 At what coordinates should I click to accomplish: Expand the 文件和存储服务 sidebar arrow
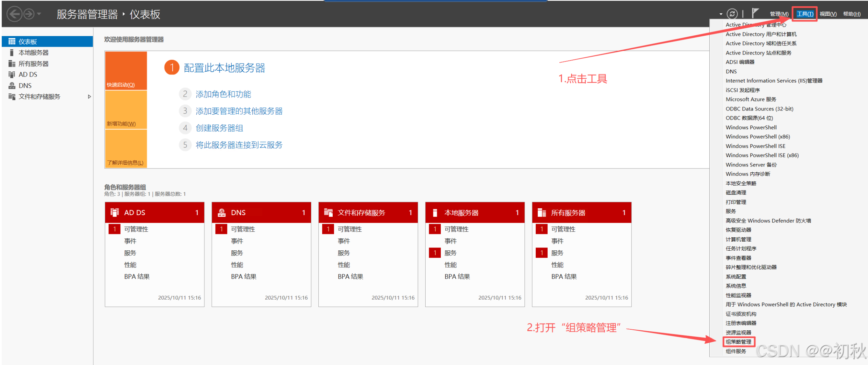(x=89, y=97)
